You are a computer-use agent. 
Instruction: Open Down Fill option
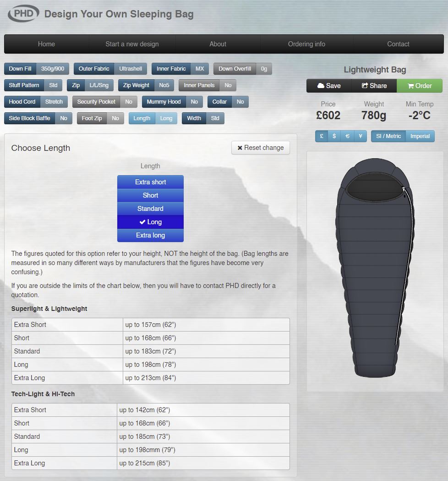(x=37, y=69)
